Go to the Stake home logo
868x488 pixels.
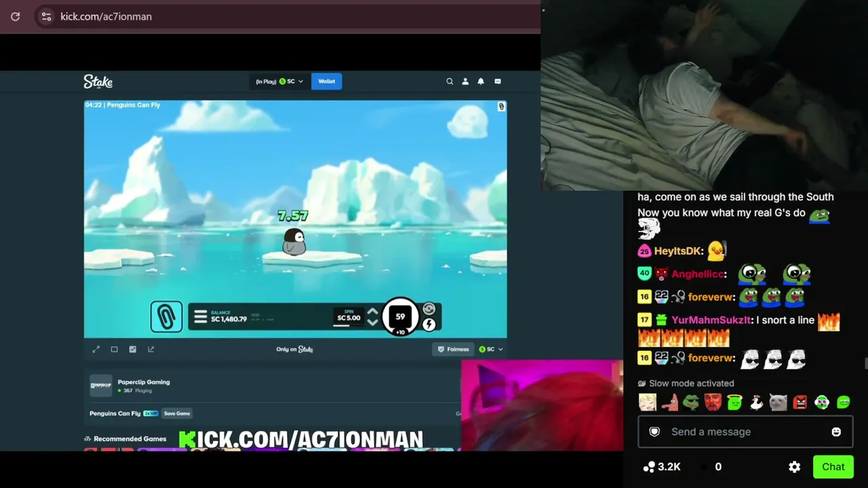[x=98, y=81]
